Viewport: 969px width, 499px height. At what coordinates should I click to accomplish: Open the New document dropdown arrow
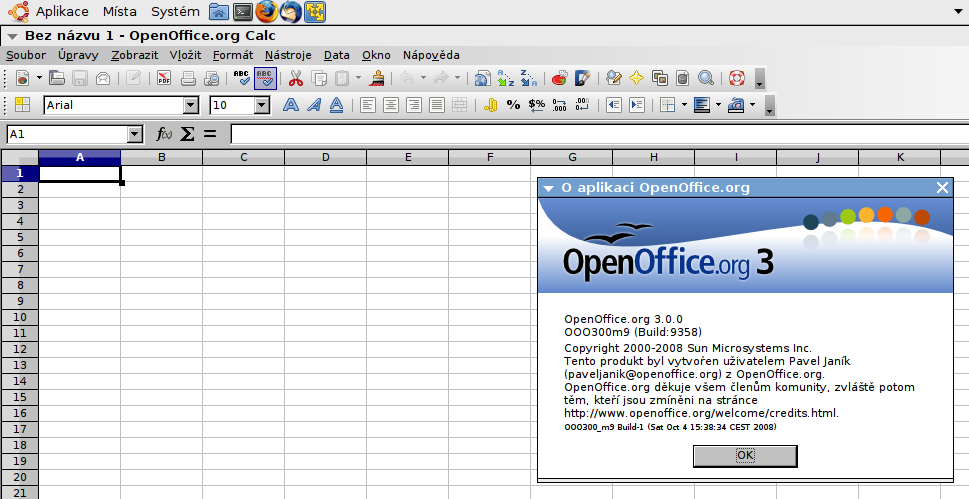click(39, 79)
